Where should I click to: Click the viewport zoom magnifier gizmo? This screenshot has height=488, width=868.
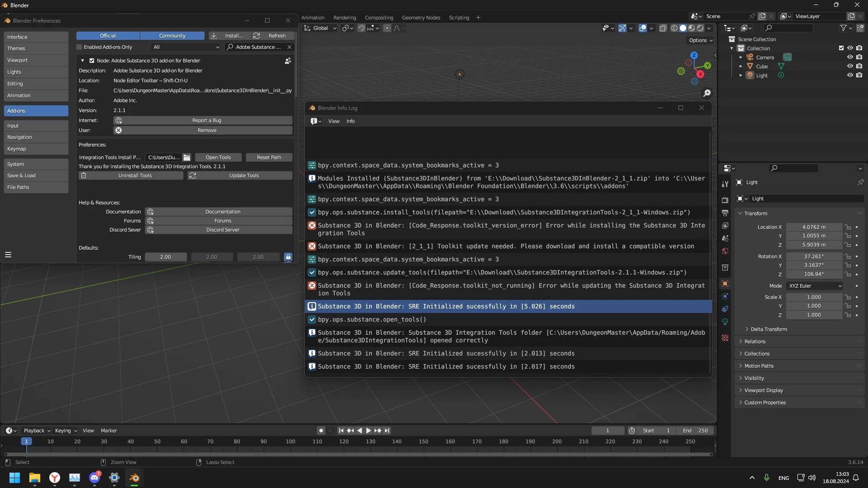tap(707, 93)
